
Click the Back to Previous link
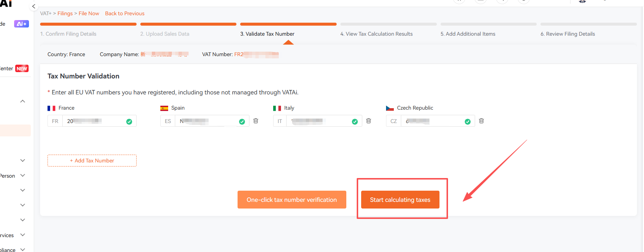125,13
